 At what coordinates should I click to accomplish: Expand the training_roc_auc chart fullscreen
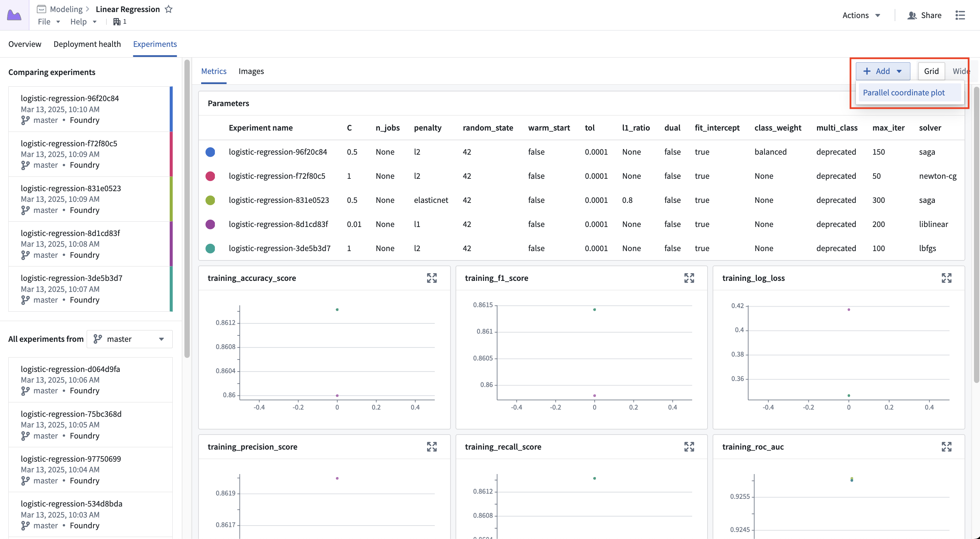(x=946, y=447)
